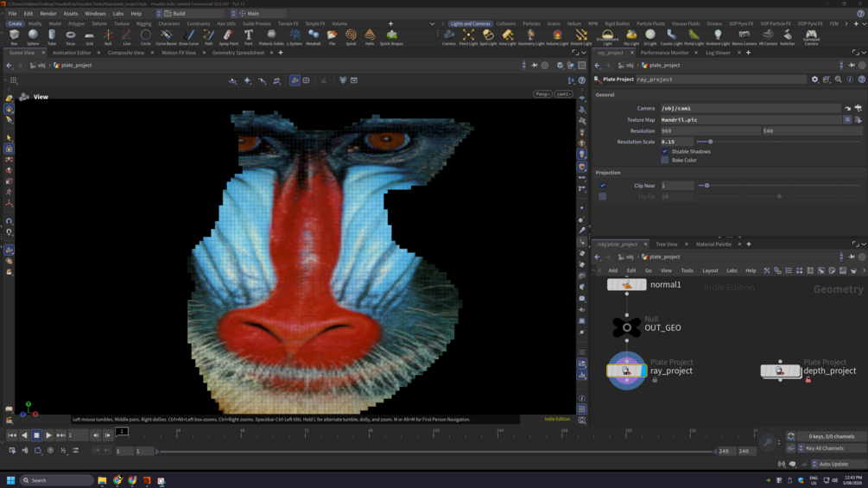Add a Stereo Camera
The height and width of the screenshot is (488, 868).
[744, 37]
